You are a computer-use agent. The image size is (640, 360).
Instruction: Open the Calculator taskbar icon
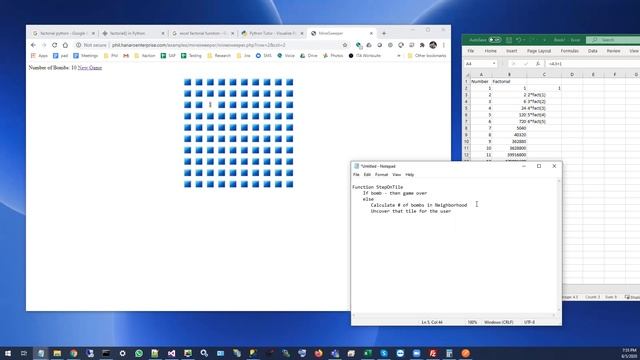[449, 353]
